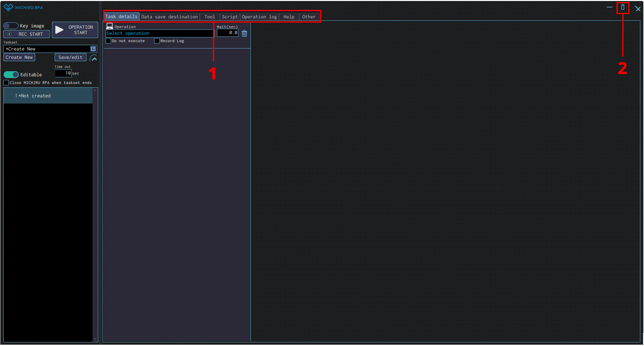The image size is (644, 346).
Task: Click the Save/edit button
Action: coord(70,57)
